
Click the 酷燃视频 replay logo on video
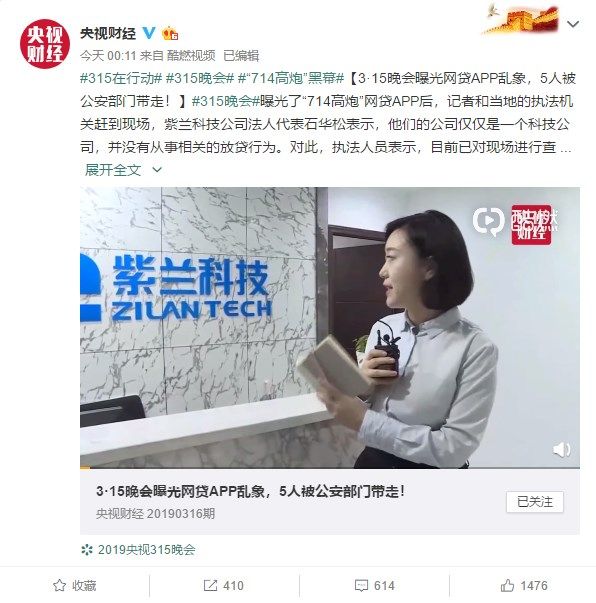click(488, 221)
